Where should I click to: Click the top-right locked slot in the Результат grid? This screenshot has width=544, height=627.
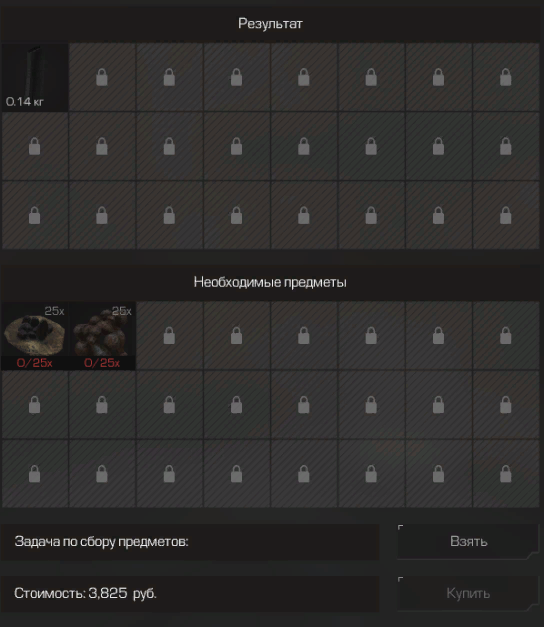tap(506, 77)
